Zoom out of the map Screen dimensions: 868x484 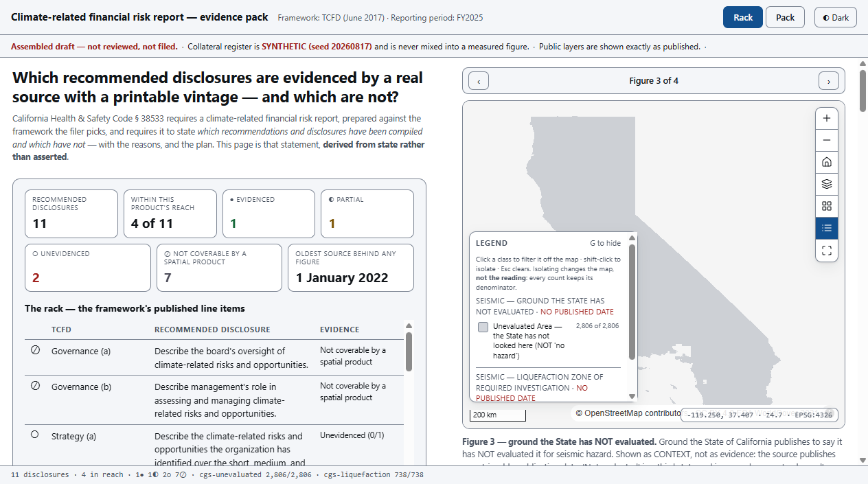(x=827, y=140)
